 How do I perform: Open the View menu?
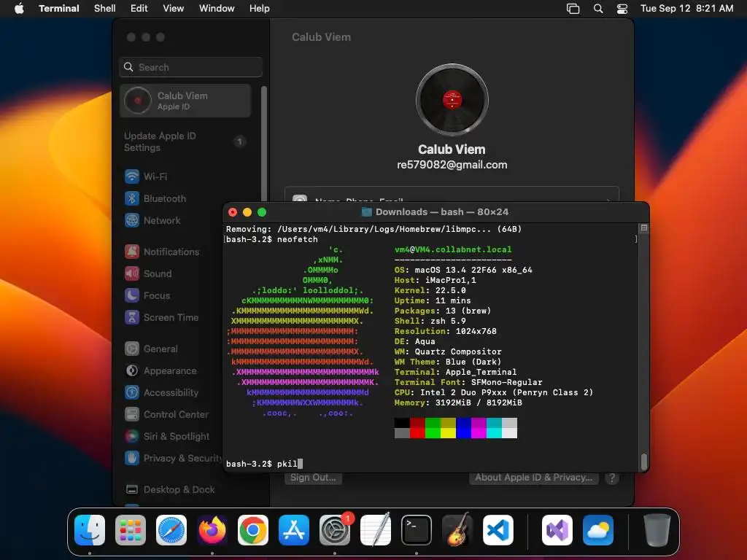click(174, 8)
